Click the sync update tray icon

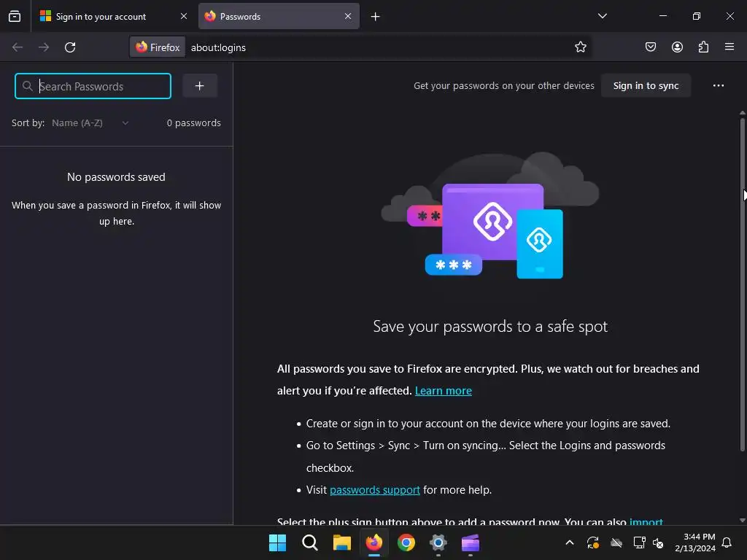(592, 542)
